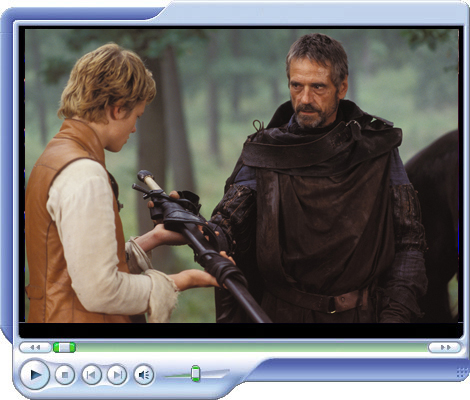The height and width of the screenshot is (400, 470).
Task: Set volume to maximum on the volume track
Action: pyautogui.click(x=227, y=372)
